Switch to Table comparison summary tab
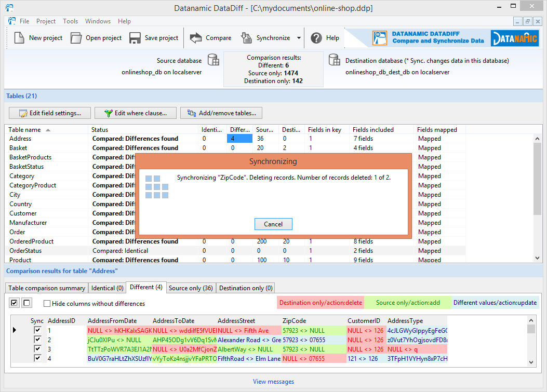The image size is (547, 392). (47, 288)
